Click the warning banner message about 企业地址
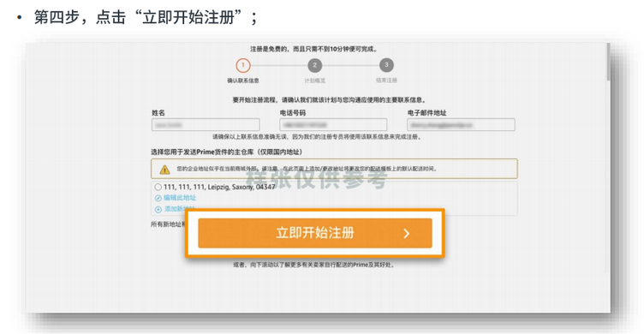This screenshot has height=334, width=644. pos(307,169)
